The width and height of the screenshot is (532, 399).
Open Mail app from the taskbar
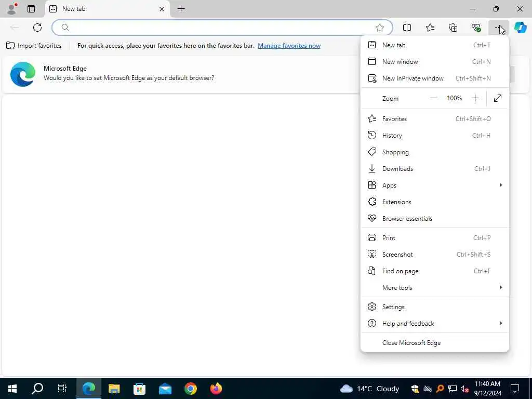(x=165, y=389)
